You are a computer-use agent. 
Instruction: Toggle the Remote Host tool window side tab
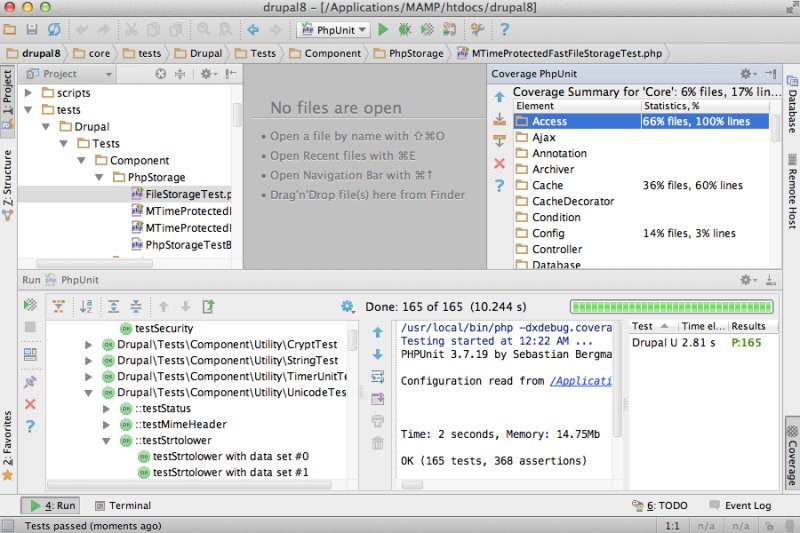[792, 191]
